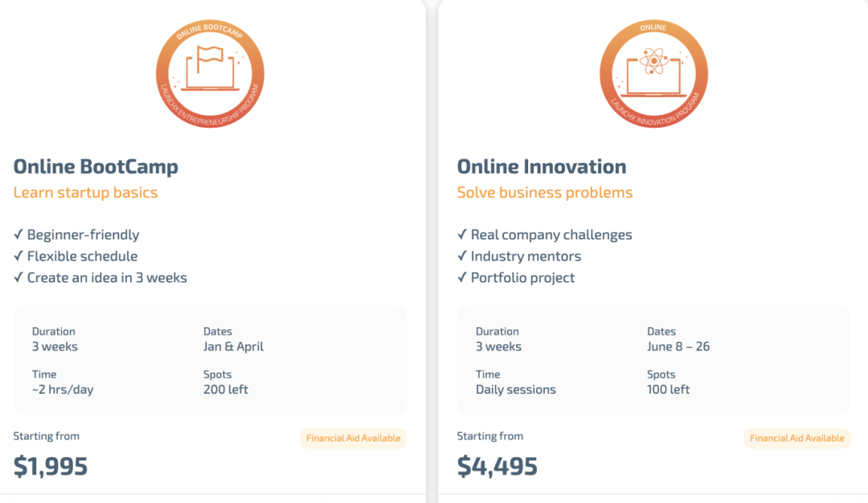
Task: Click Learn startup basics subtitle
Action: click(86, 193)
